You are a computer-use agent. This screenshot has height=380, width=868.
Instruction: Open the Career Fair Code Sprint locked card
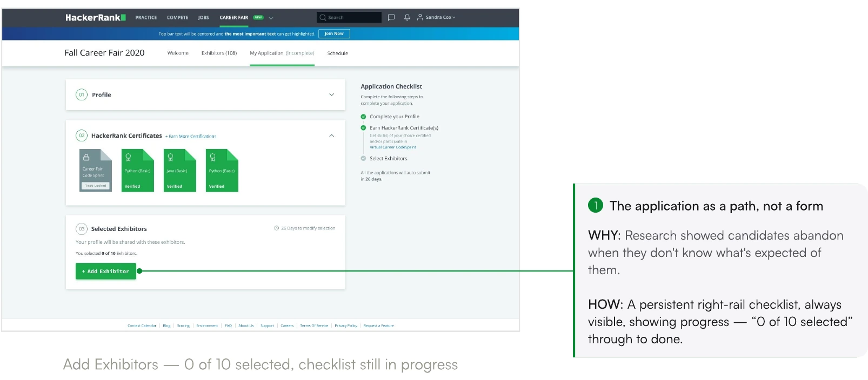tap(96, 171)
